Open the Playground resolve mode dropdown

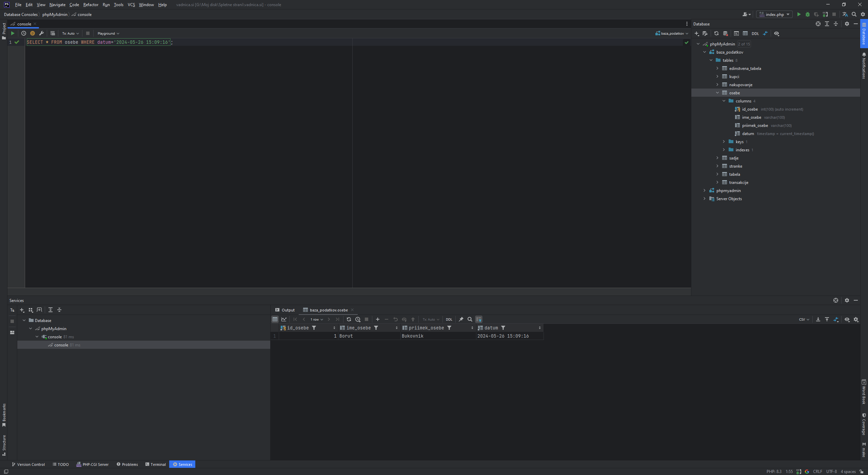[x=108, y=33]
